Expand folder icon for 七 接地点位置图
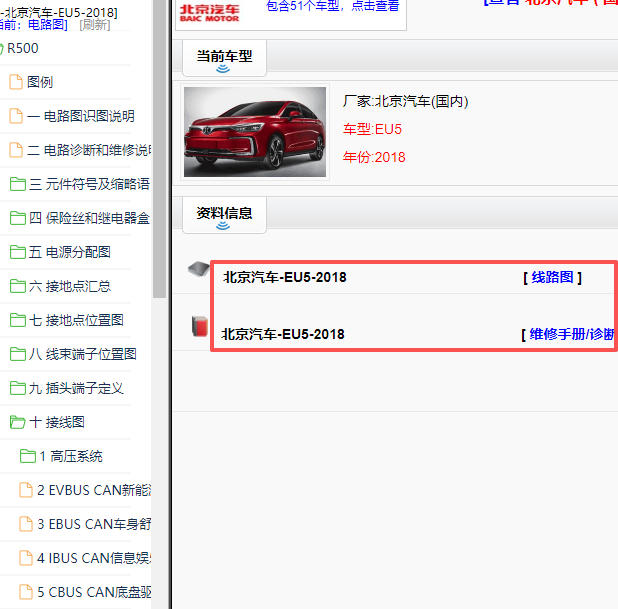This screenshot has height=609, width=618. tap(18, 320)
